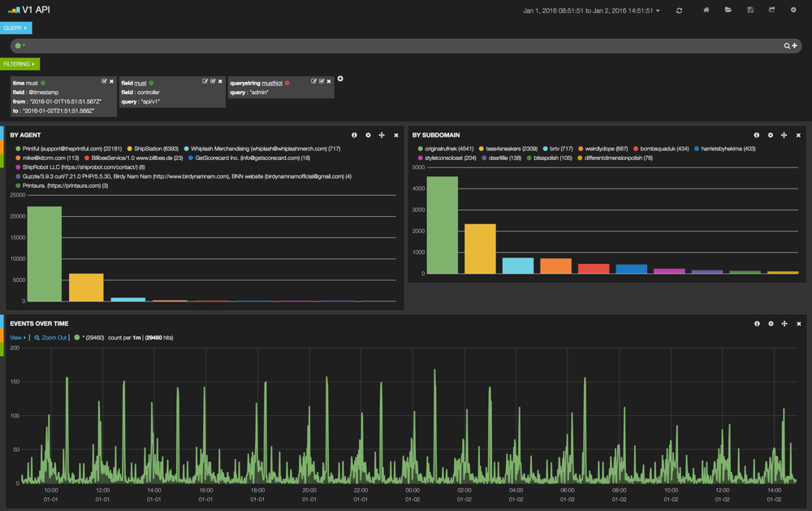Configure the EVENTS OVER TIME panel

tap(771, 324)
